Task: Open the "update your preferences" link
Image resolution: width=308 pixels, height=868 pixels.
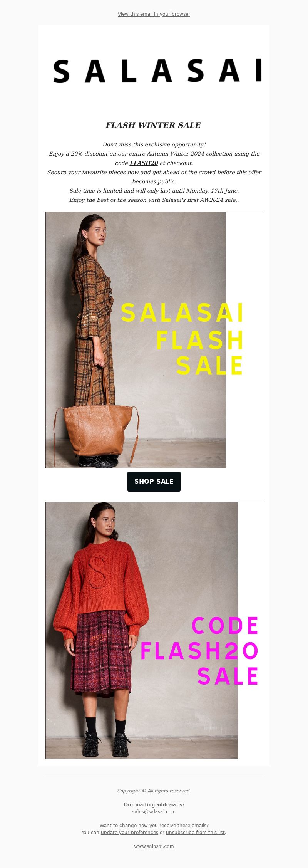Action: coord(129,832)
